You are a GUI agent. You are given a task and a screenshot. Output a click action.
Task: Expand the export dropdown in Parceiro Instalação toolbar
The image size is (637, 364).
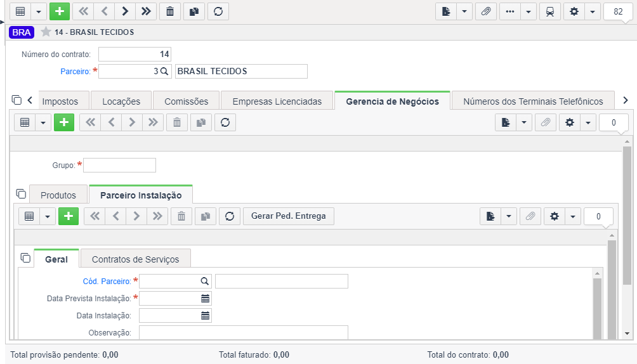(x=509, y=216)
